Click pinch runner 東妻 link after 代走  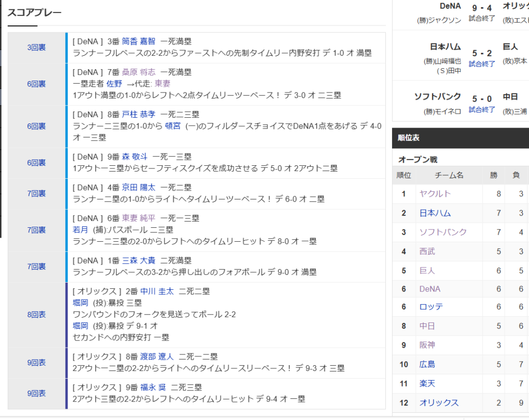click(x=163, y=83)
